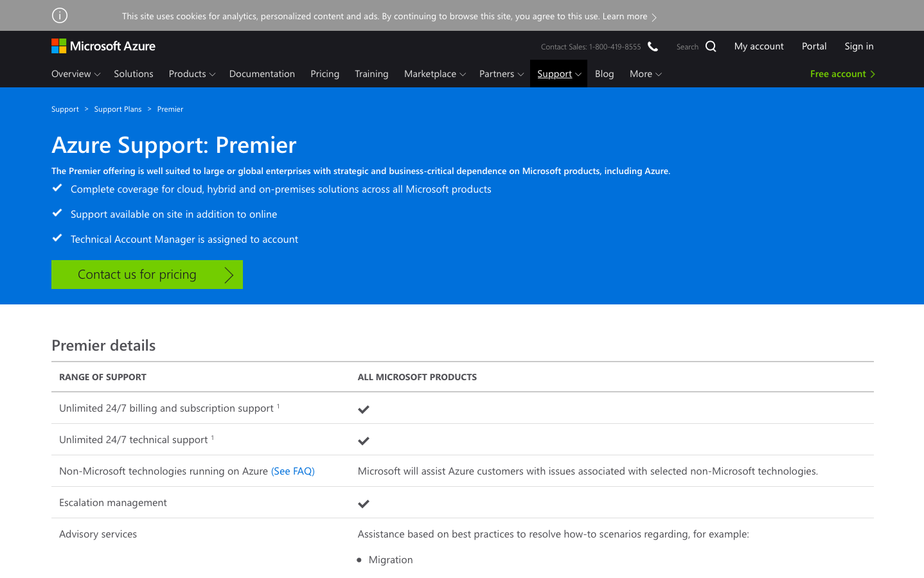
Task: Click the Microsoft Azure logo
Action: coord(103,46)
